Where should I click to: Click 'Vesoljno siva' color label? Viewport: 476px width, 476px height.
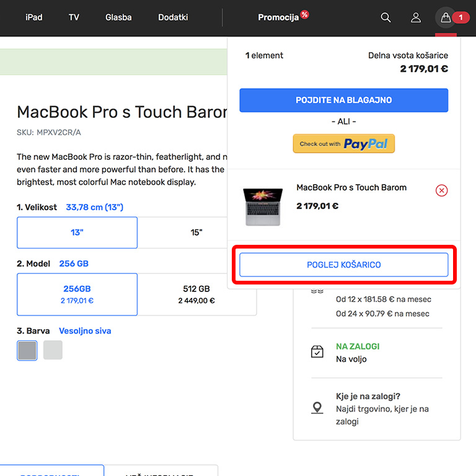click(x=85, y=331)
